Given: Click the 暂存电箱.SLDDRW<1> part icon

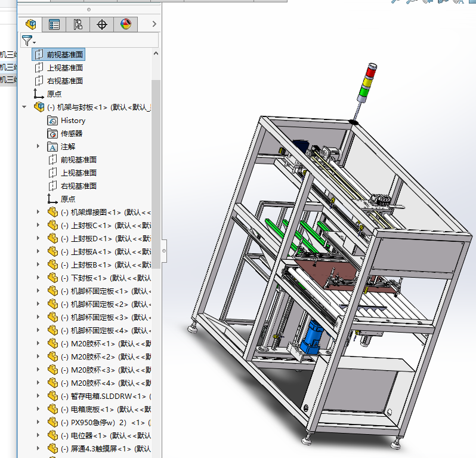Looking at the screenshot, I should (53, 396).
